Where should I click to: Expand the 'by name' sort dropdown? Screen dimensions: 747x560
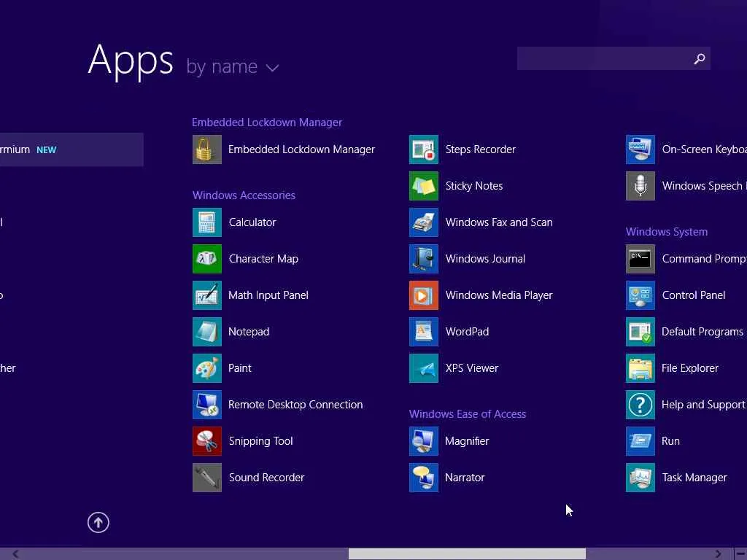coord(233,66)
